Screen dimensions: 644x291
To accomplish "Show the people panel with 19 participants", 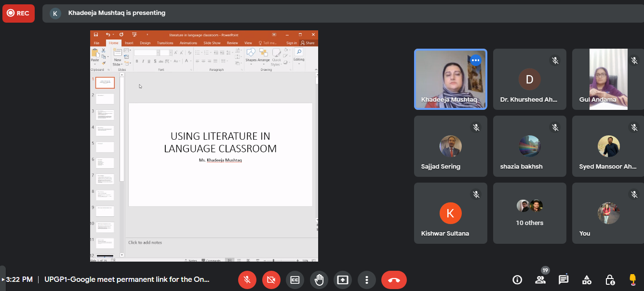I will pos(540,280).
